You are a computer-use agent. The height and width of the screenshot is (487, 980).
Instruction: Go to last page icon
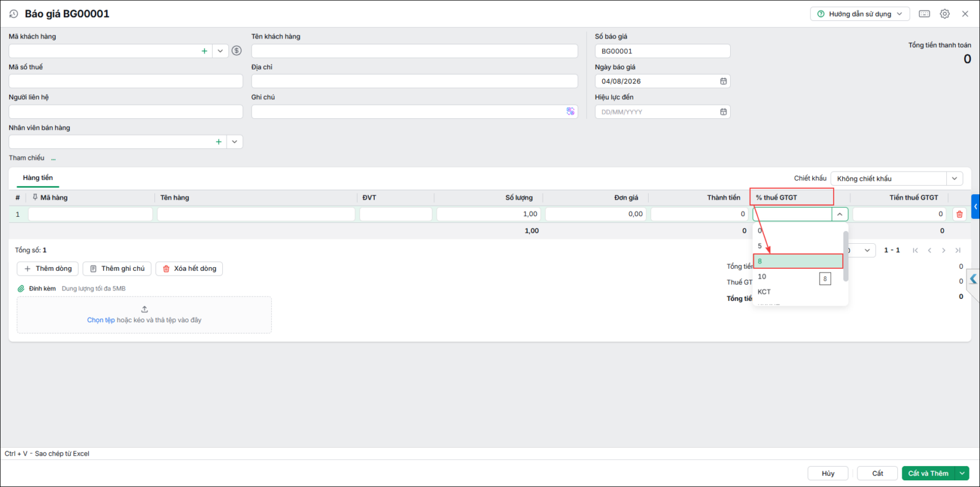pos(958,250)
